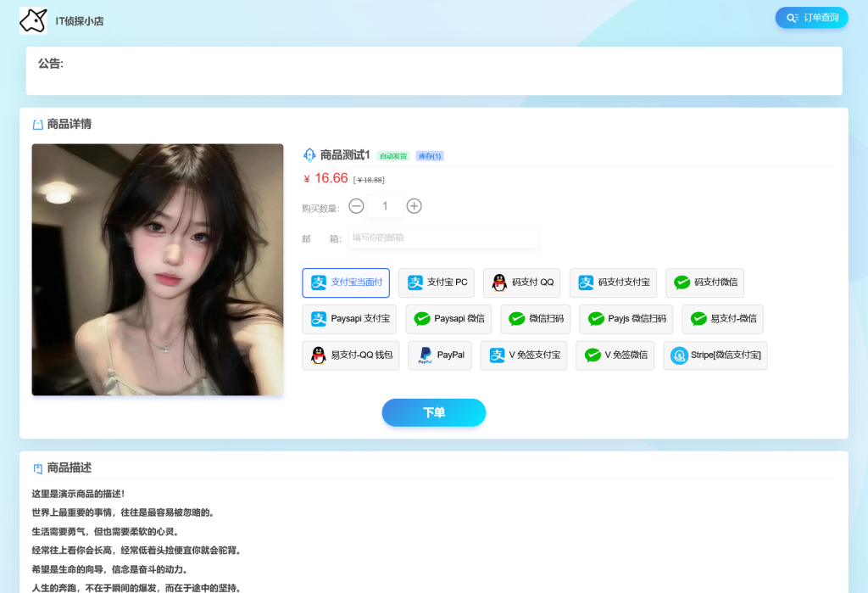
Task: Click the rocket icon beside product title
Action: pyautogui.click(x=309, y=155)
